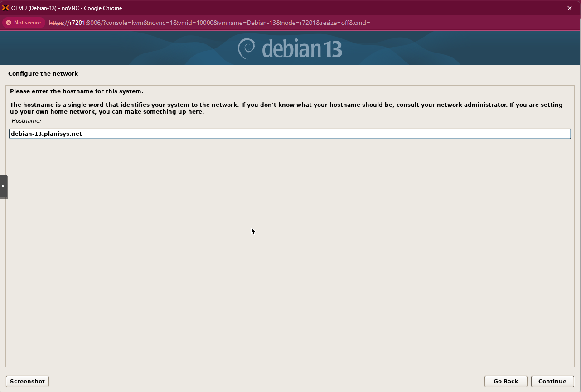
Task: Close the QEMU noVNC window
Action: click(570, 8)
